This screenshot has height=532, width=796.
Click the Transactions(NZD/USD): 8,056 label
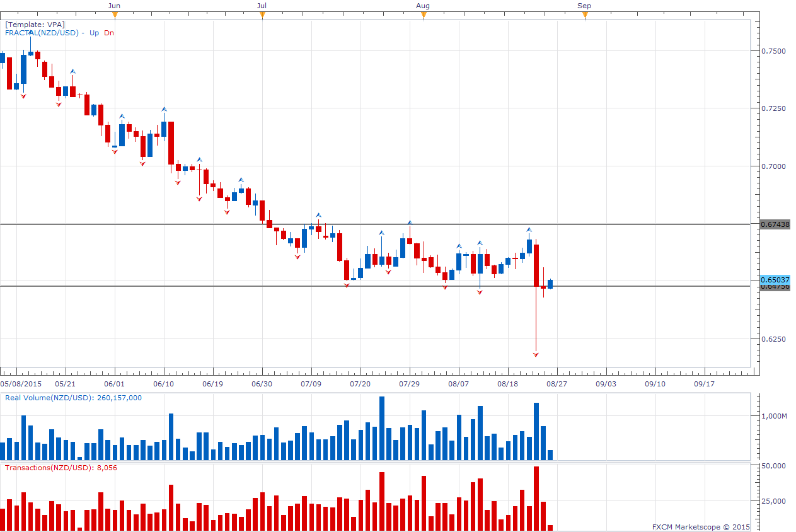[x=61, y=468]
